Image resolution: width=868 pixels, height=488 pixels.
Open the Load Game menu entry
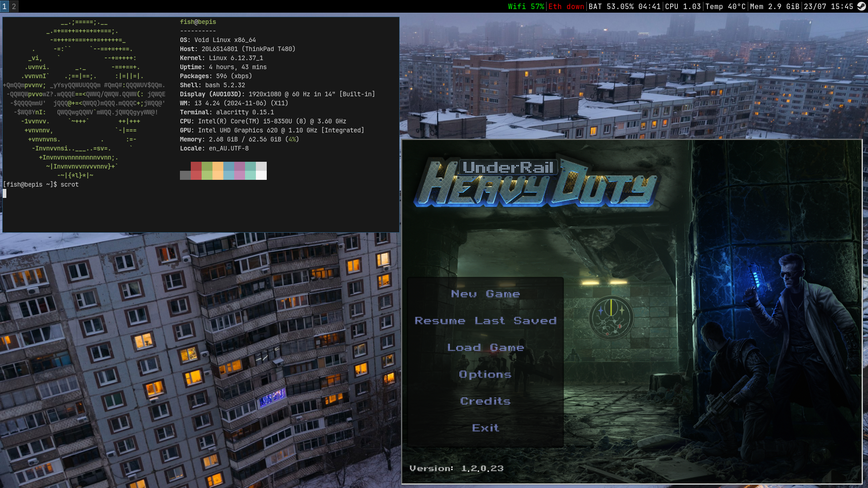(486, 347)
